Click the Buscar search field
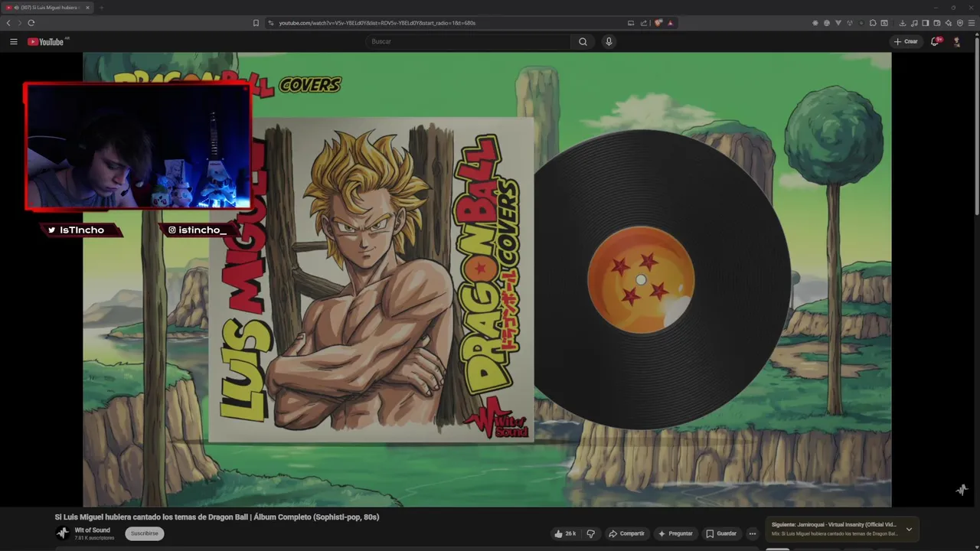Viewport: 980px width, 551px height. 469,41
